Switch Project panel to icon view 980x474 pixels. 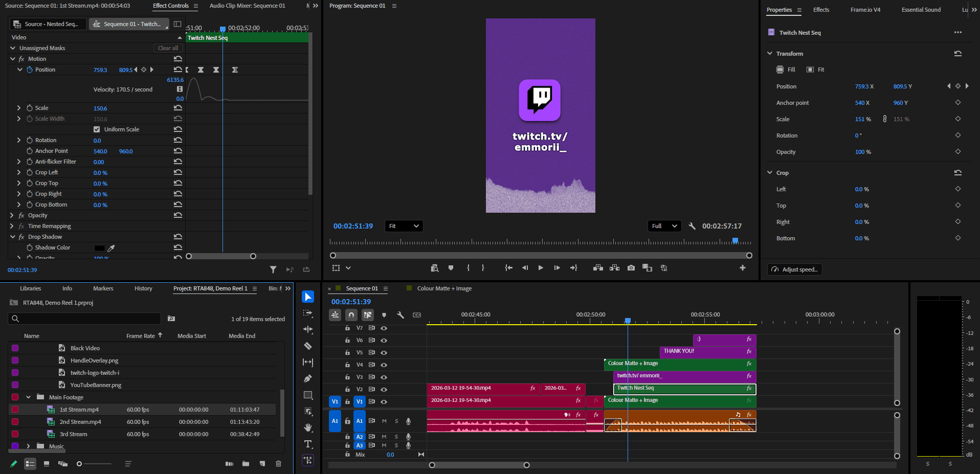[47, 464]
